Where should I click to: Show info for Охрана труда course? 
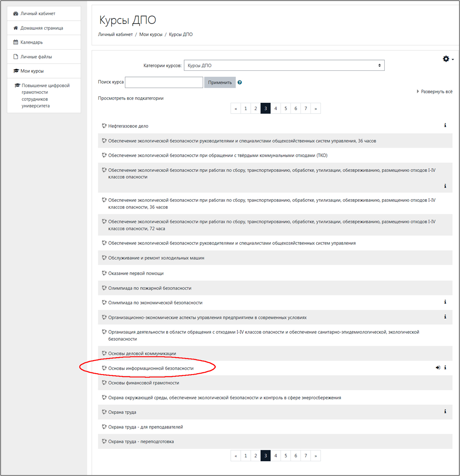tap(445, 412)
